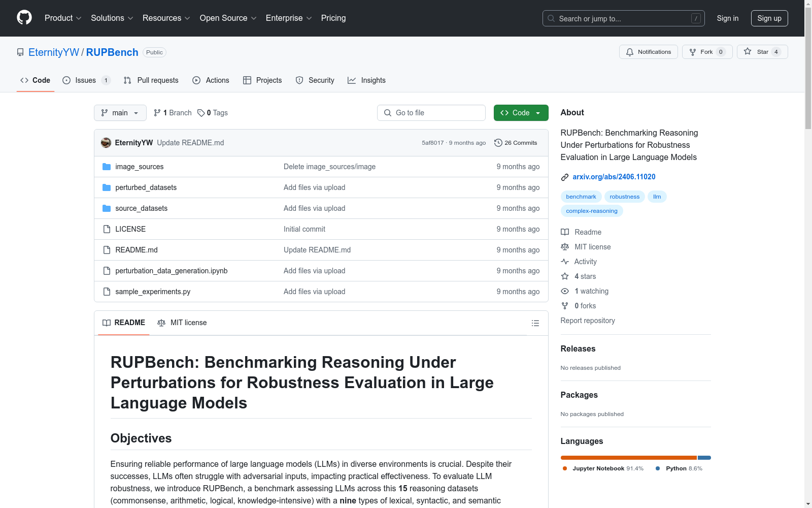Click the Report repository link
The width and height of the screenshot is (812, 508).
pyautogui.click(x=588, y=321)
